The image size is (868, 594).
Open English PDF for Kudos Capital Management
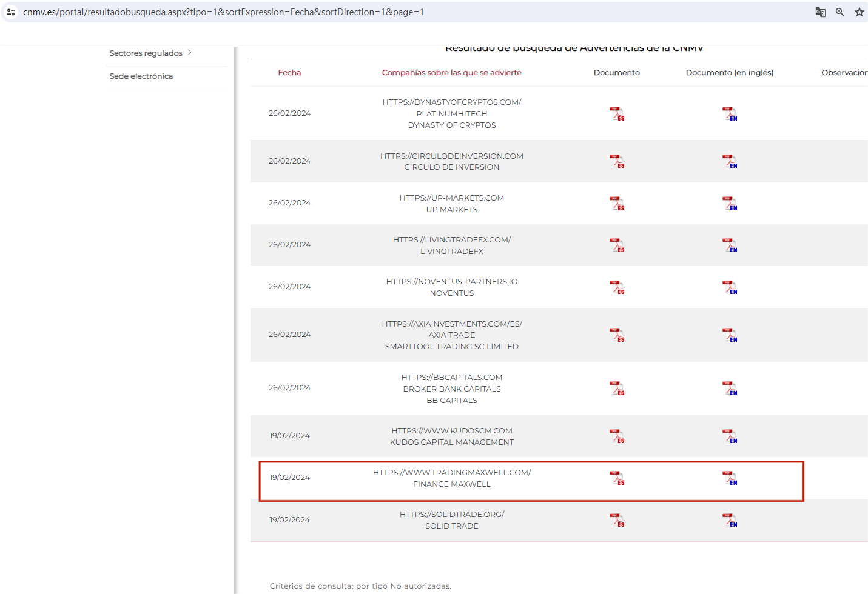(730, 436)
